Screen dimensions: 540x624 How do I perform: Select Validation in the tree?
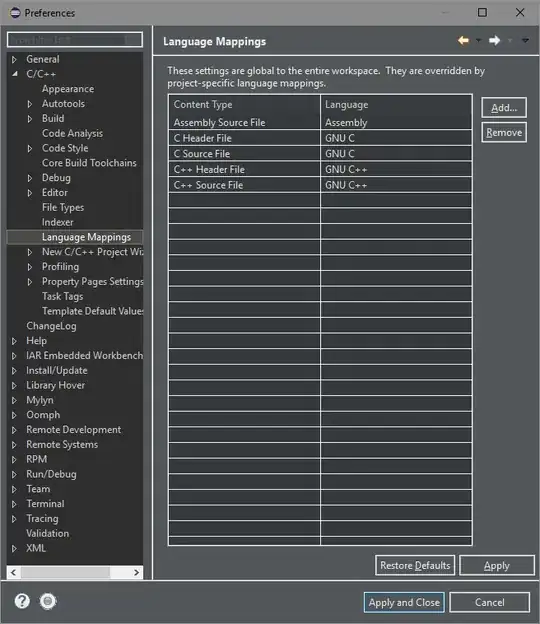pyautogui.click(x=48, y=533)
